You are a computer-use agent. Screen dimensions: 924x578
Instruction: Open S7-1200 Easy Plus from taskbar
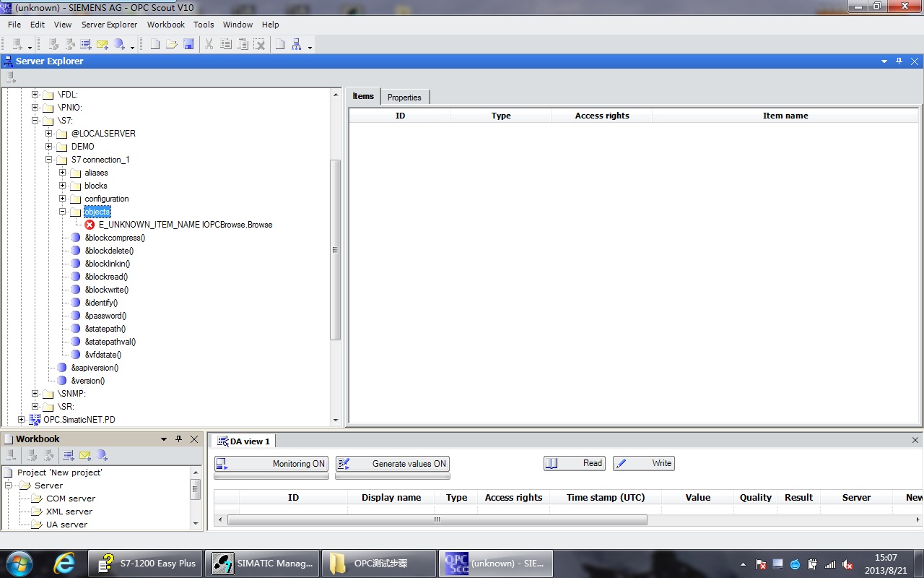point(146,564)
